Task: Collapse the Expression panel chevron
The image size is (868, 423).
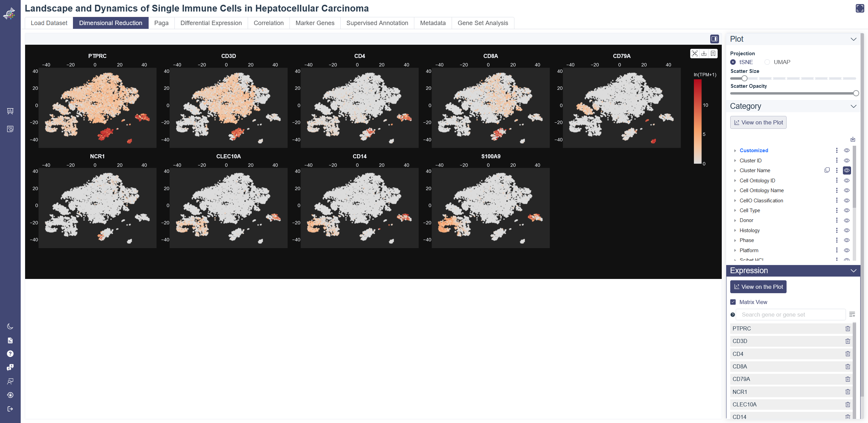Action: [x=853, y=270]
